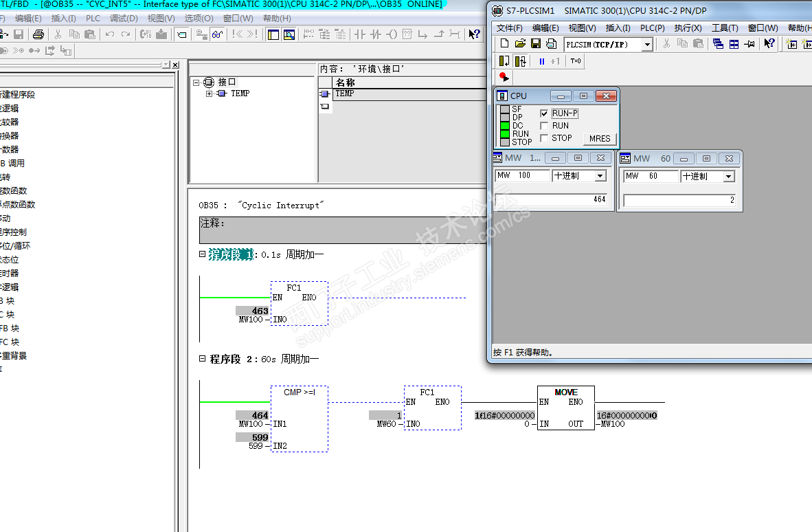Click the MW 60 address input field

[651, 176]
